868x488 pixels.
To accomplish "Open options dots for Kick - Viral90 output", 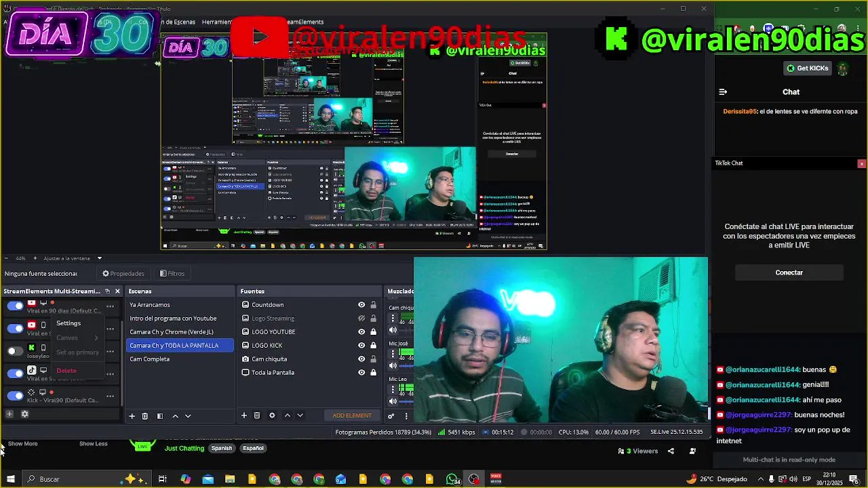I will point(110,396).
